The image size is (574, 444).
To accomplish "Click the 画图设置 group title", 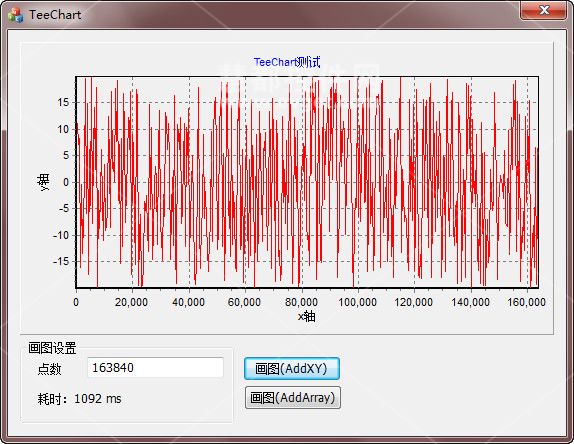I will 52,348.
